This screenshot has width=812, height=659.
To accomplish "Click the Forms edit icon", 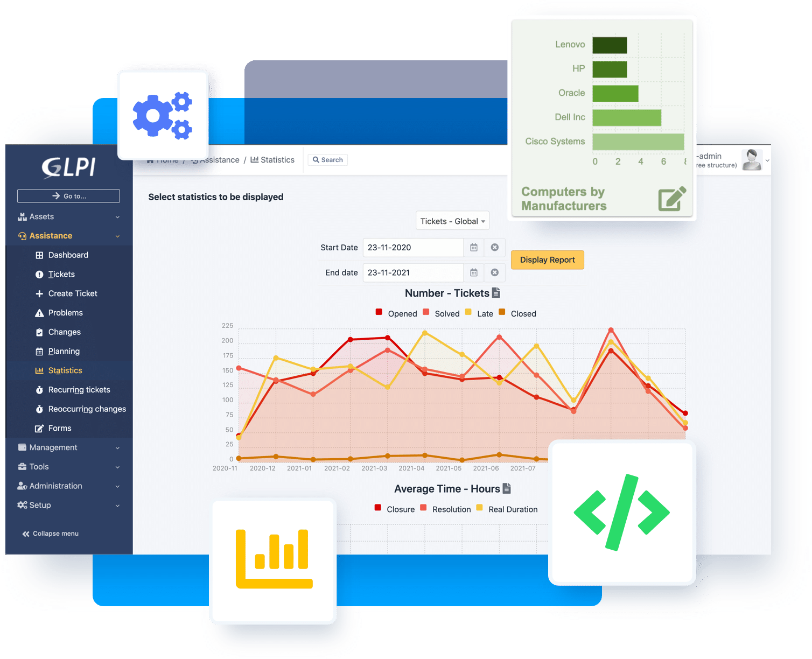I will click(x=39, y=429).
